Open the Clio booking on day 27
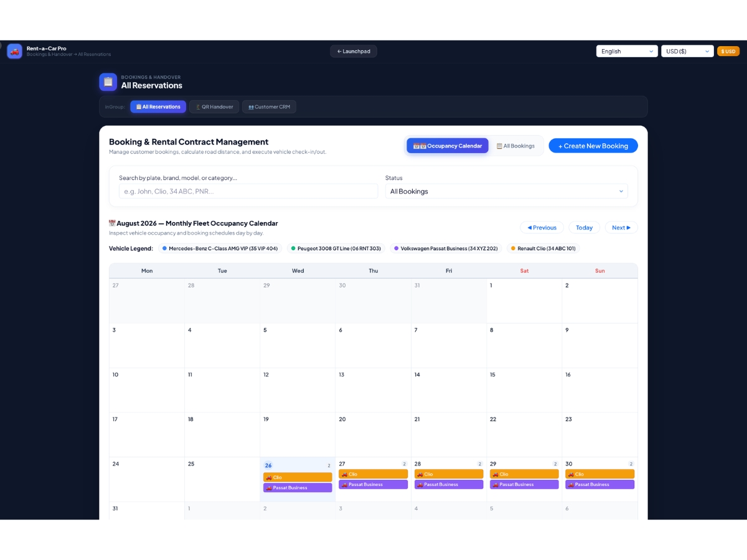The height and width of the screenshot is (560, 747). point(374,474)
